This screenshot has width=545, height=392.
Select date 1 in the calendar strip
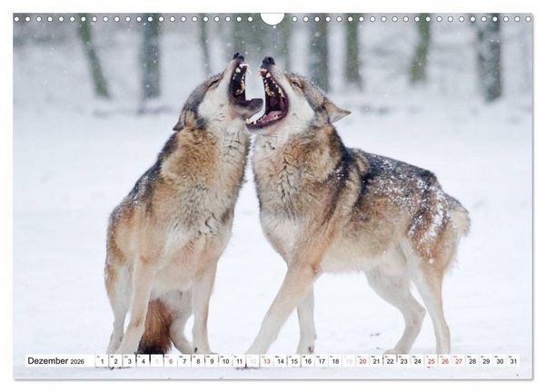click(102, 361)
